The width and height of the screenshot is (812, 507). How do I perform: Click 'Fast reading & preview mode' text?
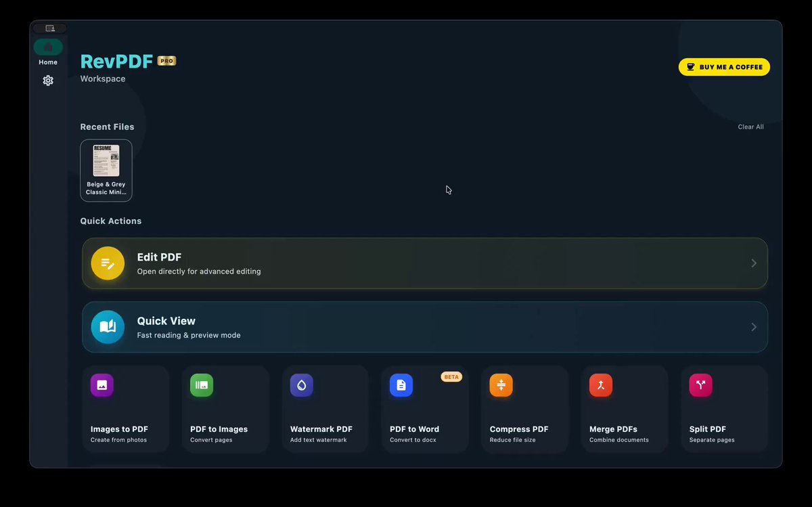pos(189,335)
